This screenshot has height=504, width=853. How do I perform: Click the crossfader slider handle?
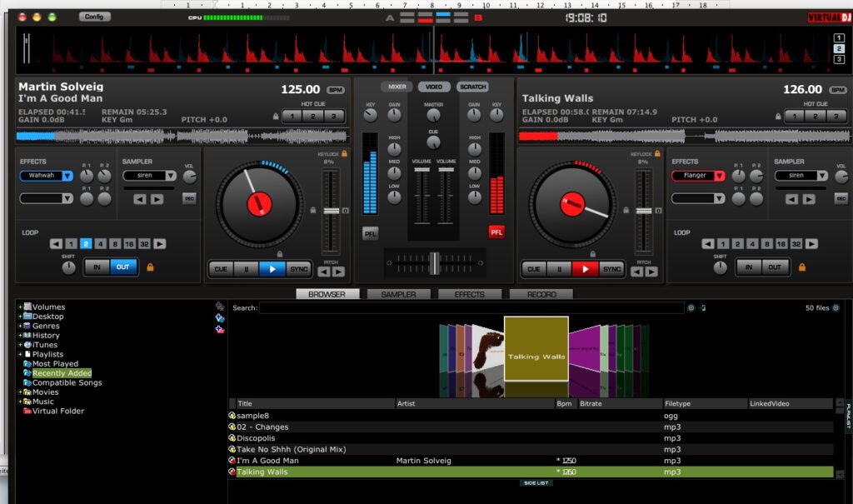434,263
